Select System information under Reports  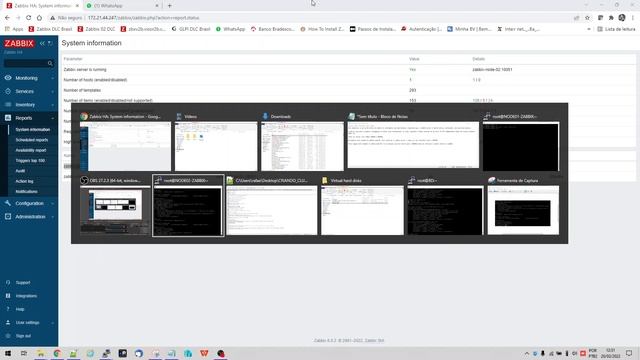[33, 130]
